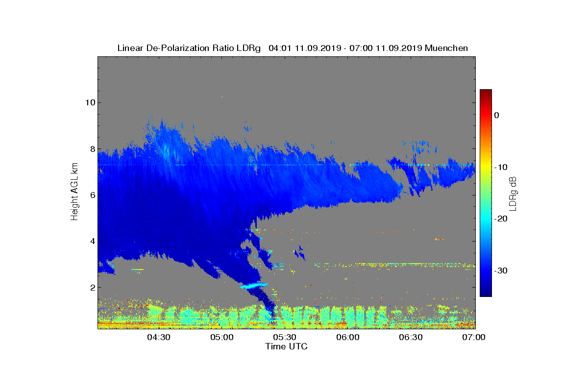Screen dimensions: 588x392
Task: Click the 07:00 time tick label
Action: [x=474, y=337]
